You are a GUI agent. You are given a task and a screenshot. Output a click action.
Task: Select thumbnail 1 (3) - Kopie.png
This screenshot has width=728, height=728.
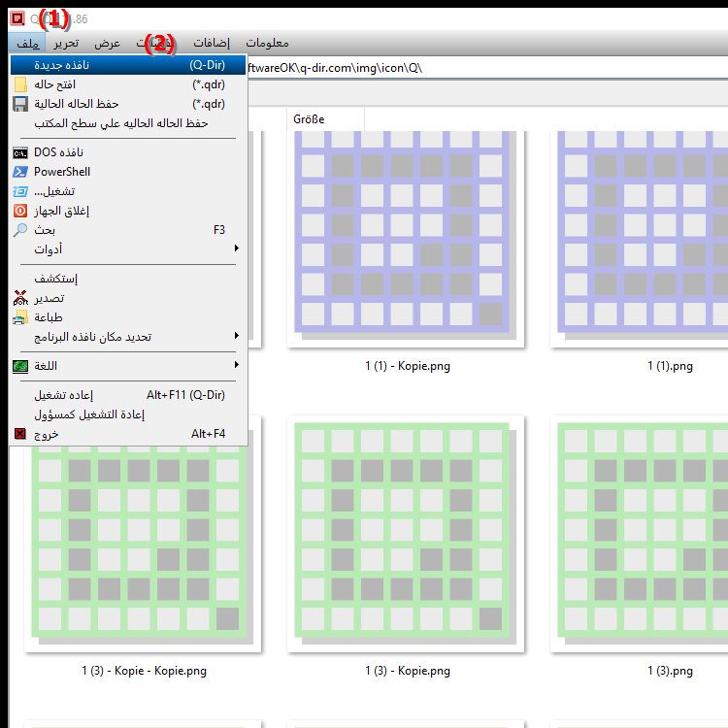coord(406,534)
